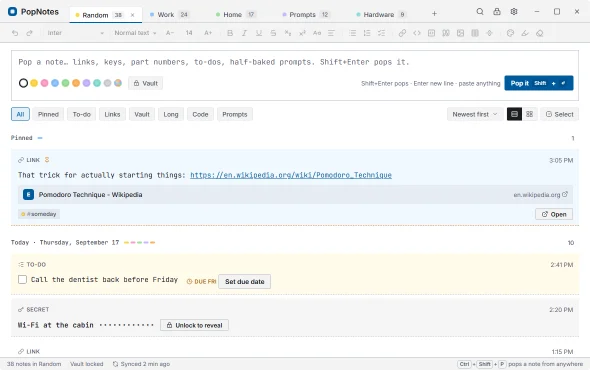Screen dimensions: 590x370
Task: Insert a numbered list
Action: pos(367,33)
